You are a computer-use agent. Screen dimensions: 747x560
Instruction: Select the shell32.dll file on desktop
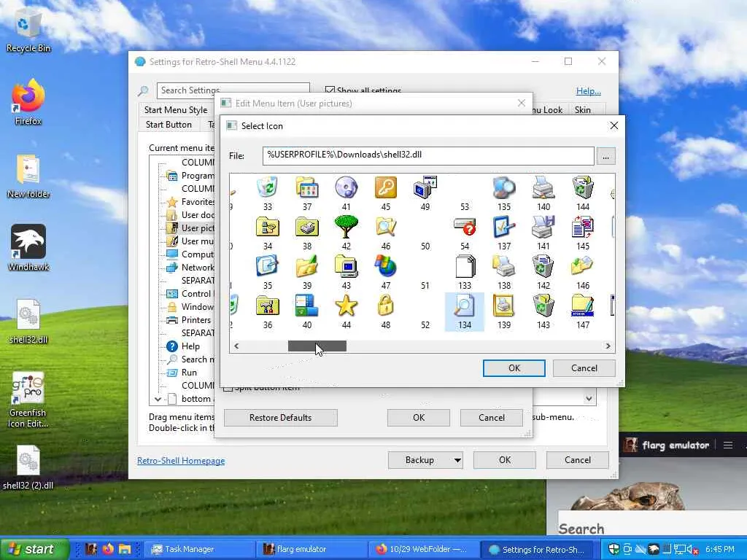[28, 322]
